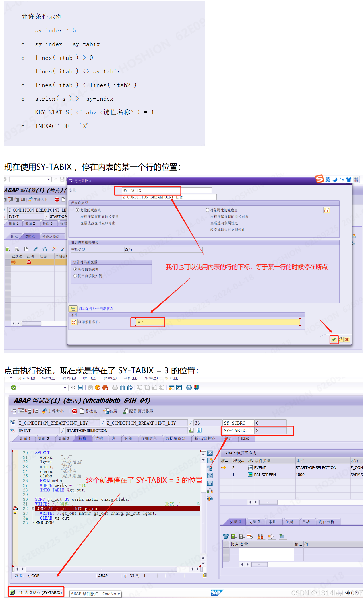
Task: Click scroll down arrow of code editor
Action: tap(203, 563)
